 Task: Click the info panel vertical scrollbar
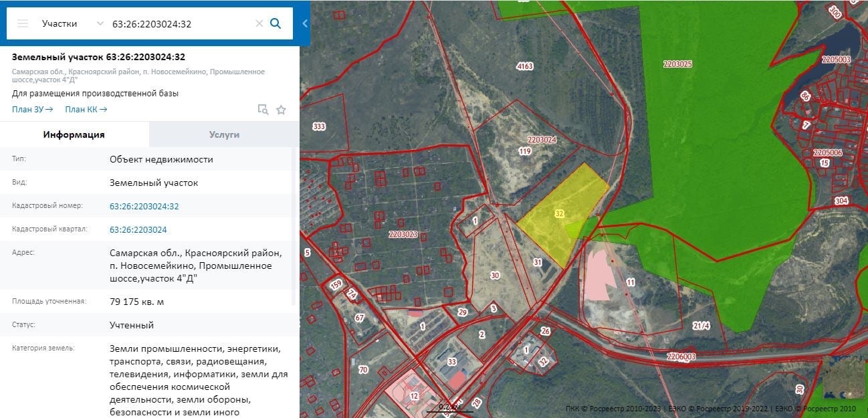point(294,227)
